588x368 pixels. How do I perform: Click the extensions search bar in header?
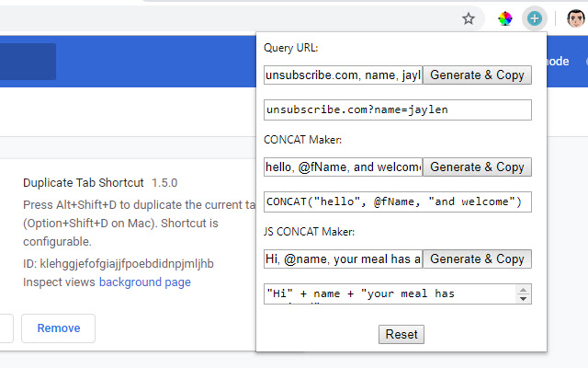28,62
